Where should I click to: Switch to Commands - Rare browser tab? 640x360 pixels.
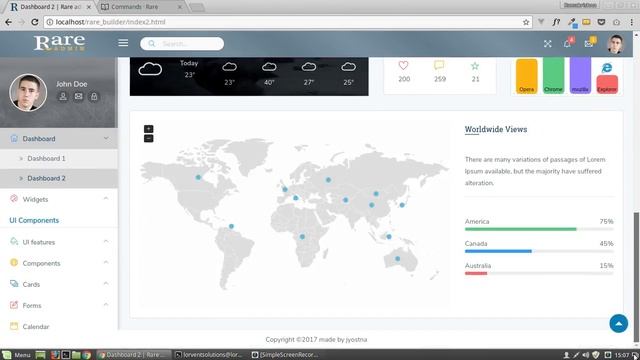pyautogui.click(x=141, y=7)
